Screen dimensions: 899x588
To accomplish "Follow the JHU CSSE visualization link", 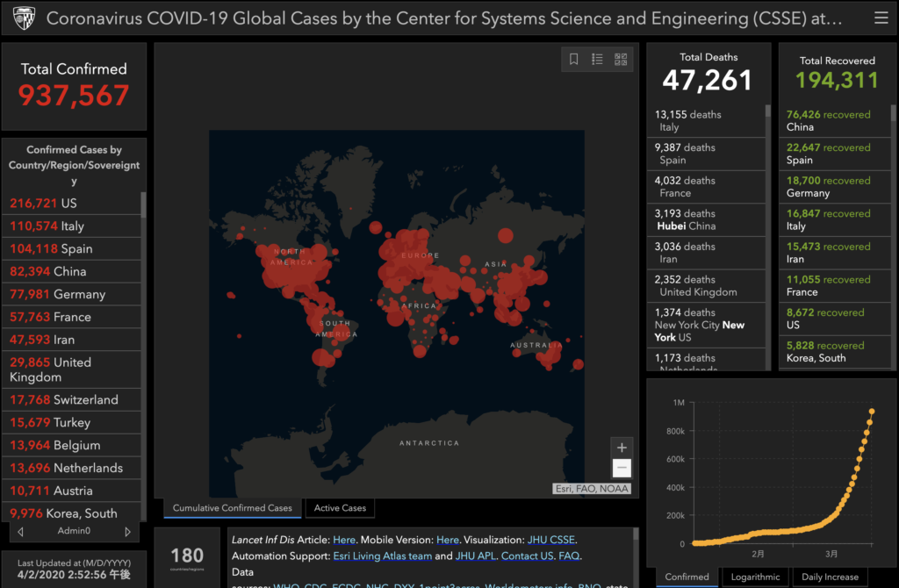I will click(551, 540).
